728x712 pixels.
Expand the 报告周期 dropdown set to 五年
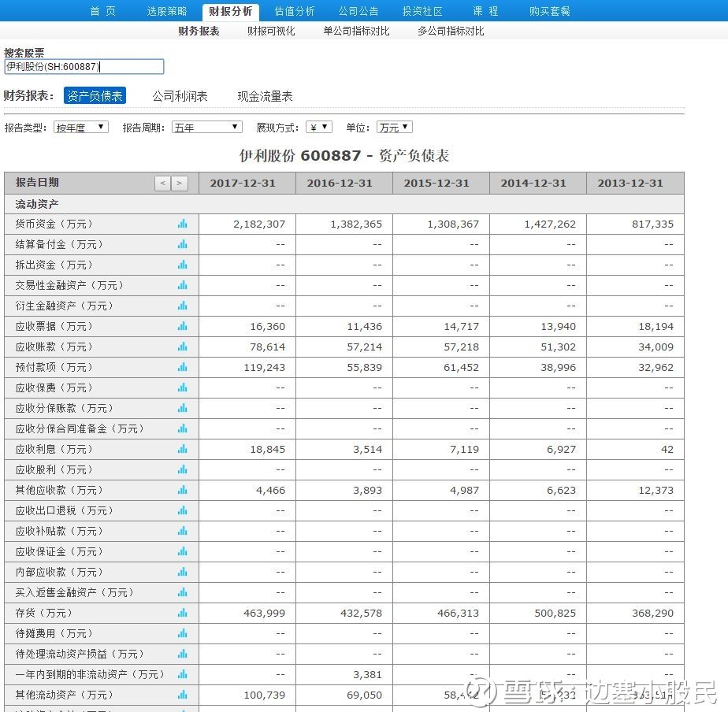pyautogui.click(x=206, y=126)
